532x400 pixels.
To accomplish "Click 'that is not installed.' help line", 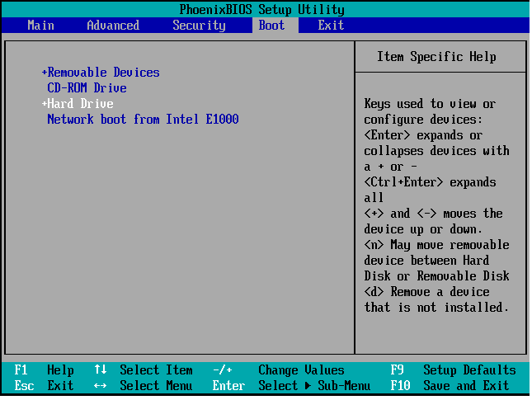I will (x=436, y=308).
